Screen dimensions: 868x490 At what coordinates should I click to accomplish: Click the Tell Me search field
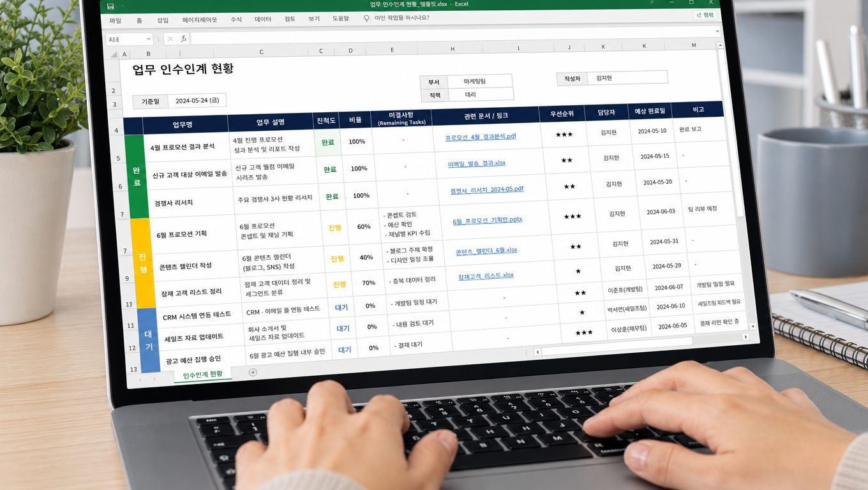[x=402, y=18]
